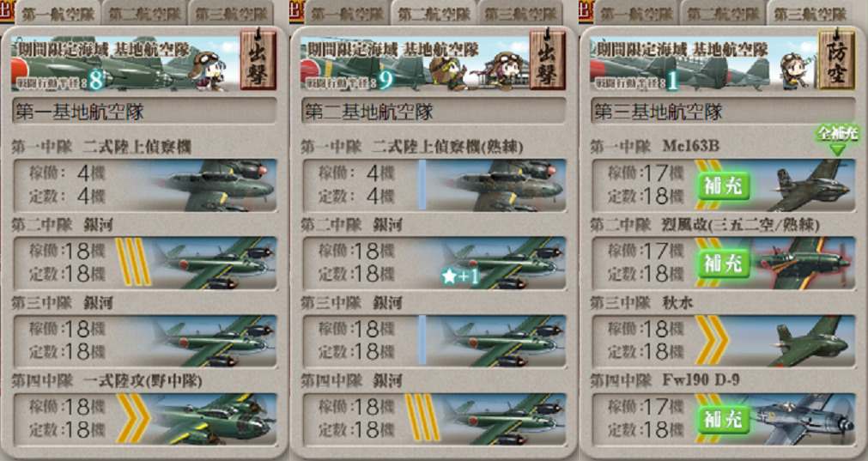Select the 二式陸上偵察機 plane in first base
The image size is (868, 461).
pos(215,185)
